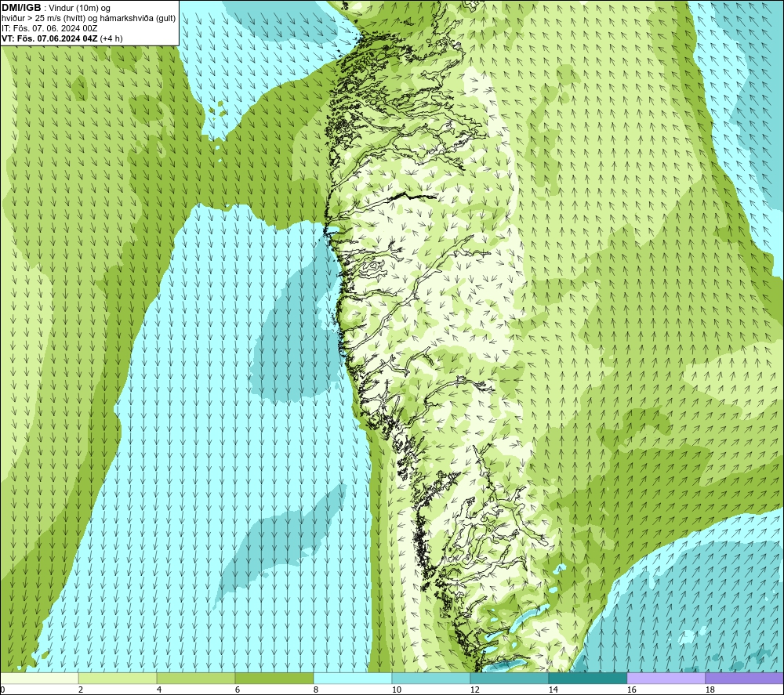This screenshot has width=784, height=695.
Task: Click the 12–14 m/s teal legend swatch
Action: (x=509, y=679)
